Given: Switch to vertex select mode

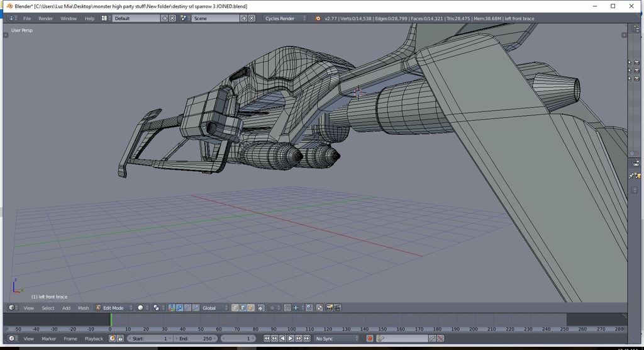Looking at the screenshot, I should click(235, 308).
